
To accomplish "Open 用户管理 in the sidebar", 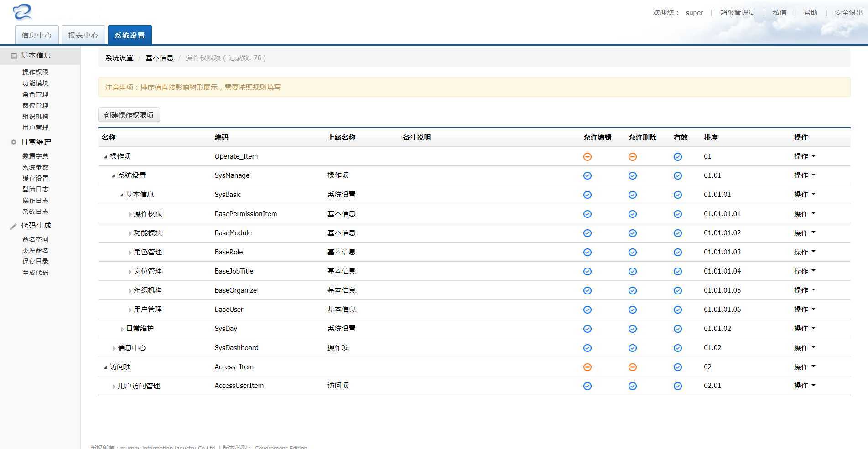I will tap(35, 128).
